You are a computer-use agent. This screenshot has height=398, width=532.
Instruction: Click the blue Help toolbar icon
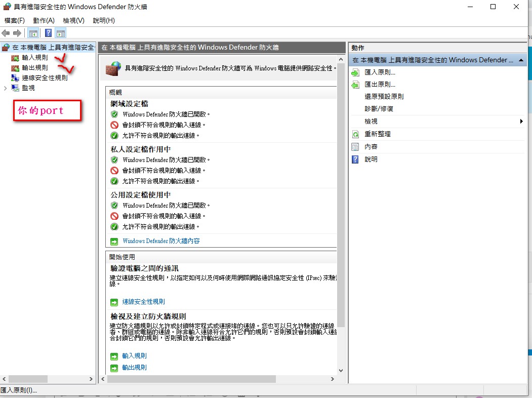tap(49, 33)
